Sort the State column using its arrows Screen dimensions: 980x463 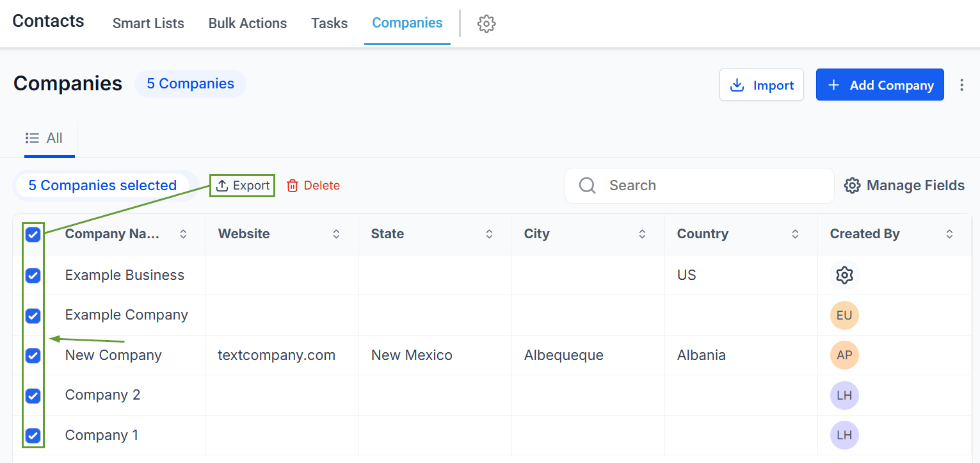pyautogui.click(x=489, y=234)
